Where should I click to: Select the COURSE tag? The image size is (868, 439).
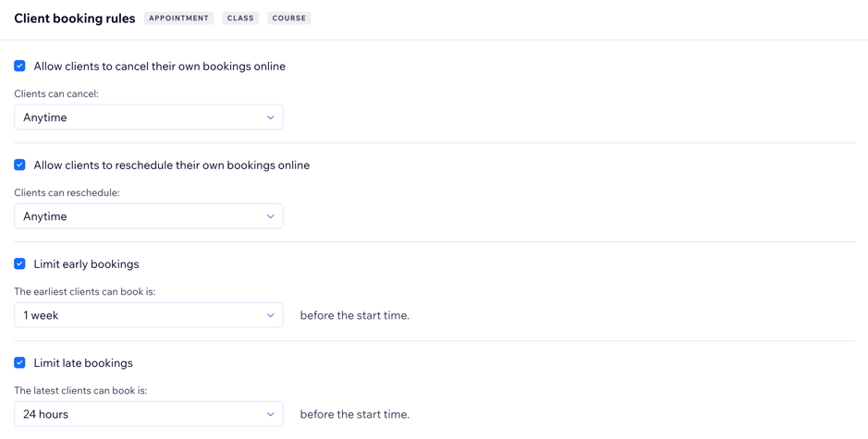(x=288, y=18)
